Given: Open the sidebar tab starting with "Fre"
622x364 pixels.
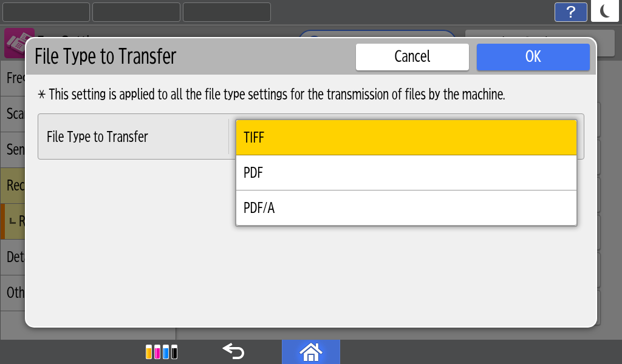Looking at the screenshot, I should [13, 78].
